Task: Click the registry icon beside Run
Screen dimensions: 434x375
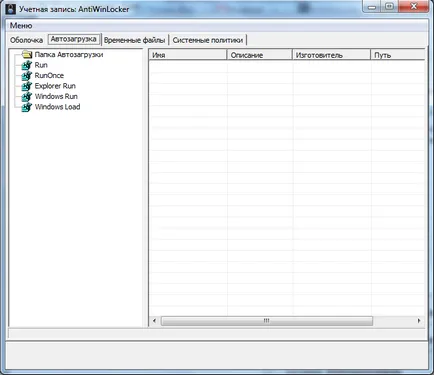Action: [27, 65]
